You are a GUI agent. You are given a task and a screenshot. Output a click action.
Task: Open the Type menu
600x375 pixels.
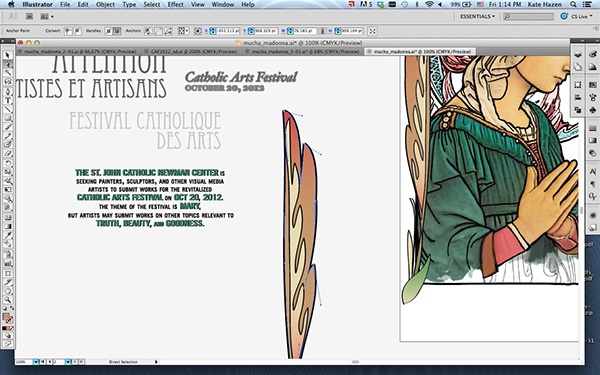tap(129, 5)
